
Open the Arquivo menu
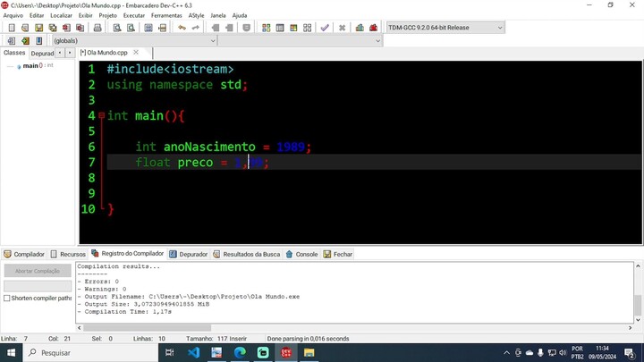pos(13,15)
